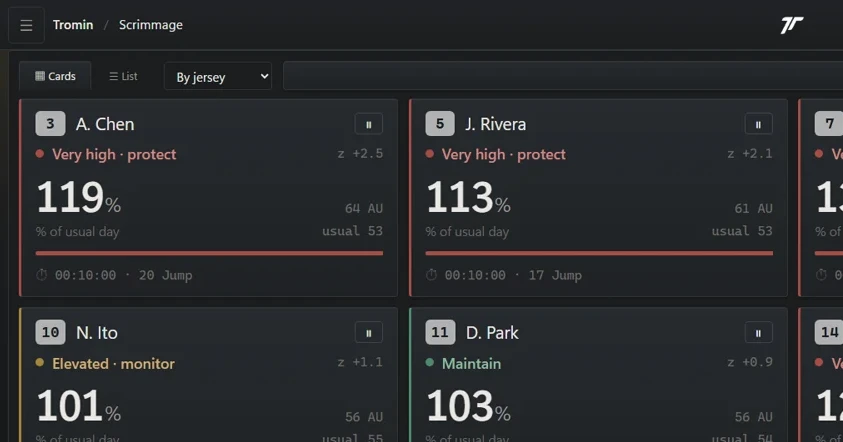This screenshot has width=843, height=442.
Task: Click the red status dot on J. Rivera's card
Action: (x=430, y=154)
